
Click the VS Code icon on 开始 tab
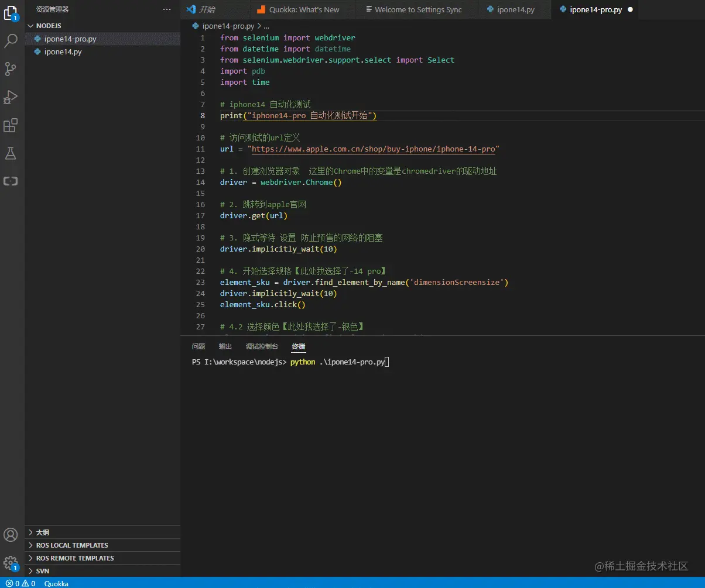tap(190, 9)
